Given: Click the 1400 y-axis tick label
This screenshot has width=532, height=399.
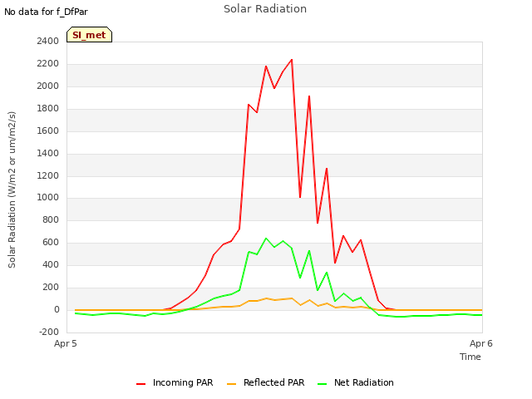Looking at the screenshot, I should pos(48,153).
